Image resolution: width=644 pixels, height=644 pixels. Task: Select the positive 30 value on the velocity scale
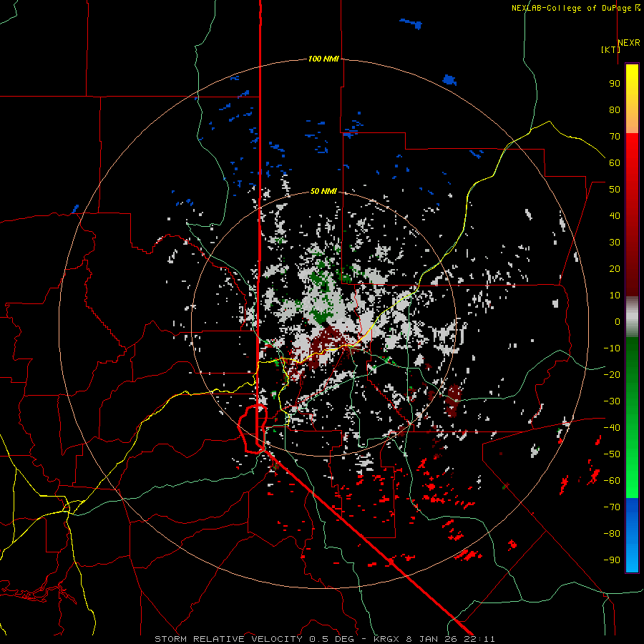(615, 243)
